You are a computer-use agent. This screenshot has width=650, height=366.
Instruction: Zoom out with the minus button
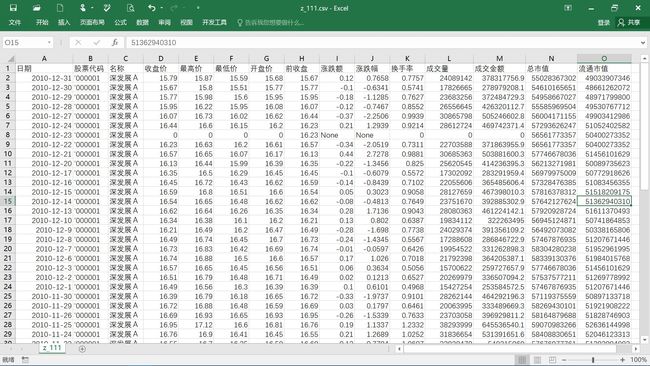(x=564, y=360)
